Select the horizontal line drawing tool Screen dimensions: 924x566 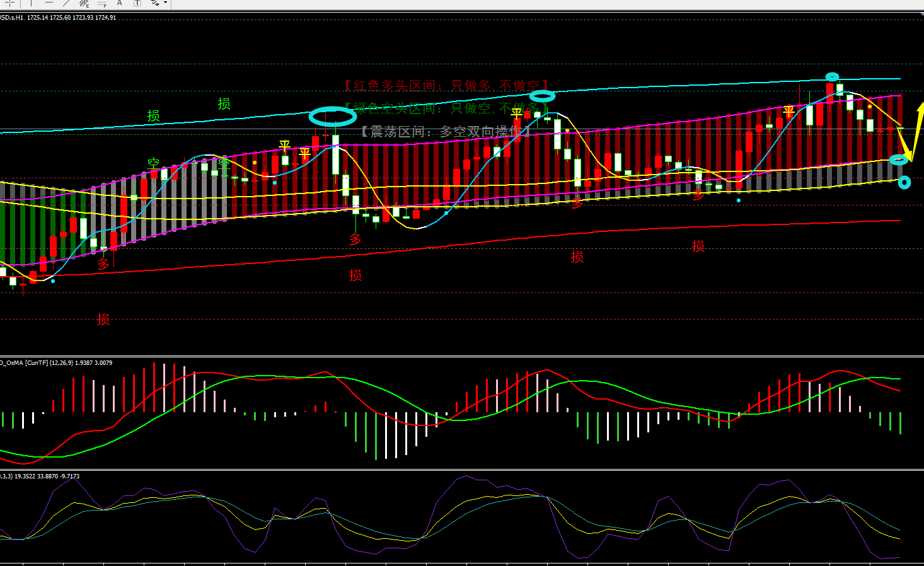[x=49, y=3]
